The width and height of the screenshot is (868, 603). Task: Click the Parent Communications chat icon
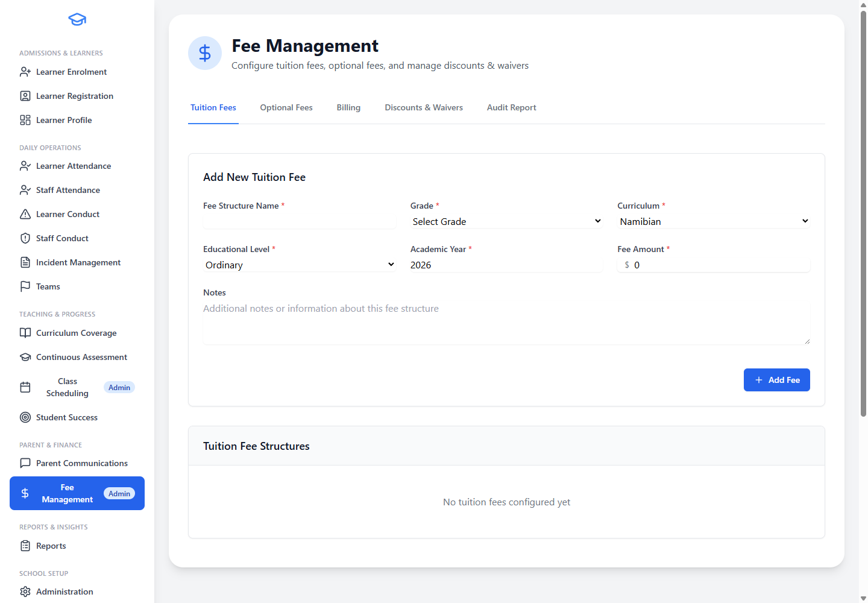25,463
